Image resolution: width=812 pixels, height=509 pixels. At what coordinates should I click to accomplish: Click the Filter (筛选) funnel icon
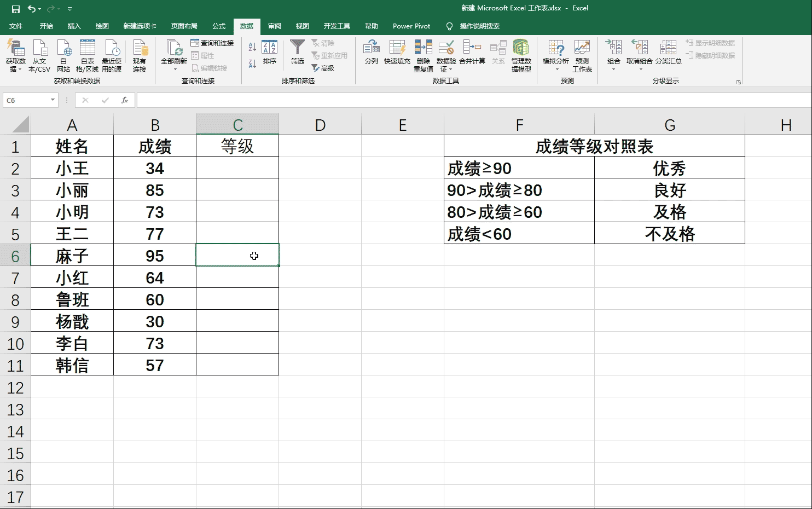point(297,48)
